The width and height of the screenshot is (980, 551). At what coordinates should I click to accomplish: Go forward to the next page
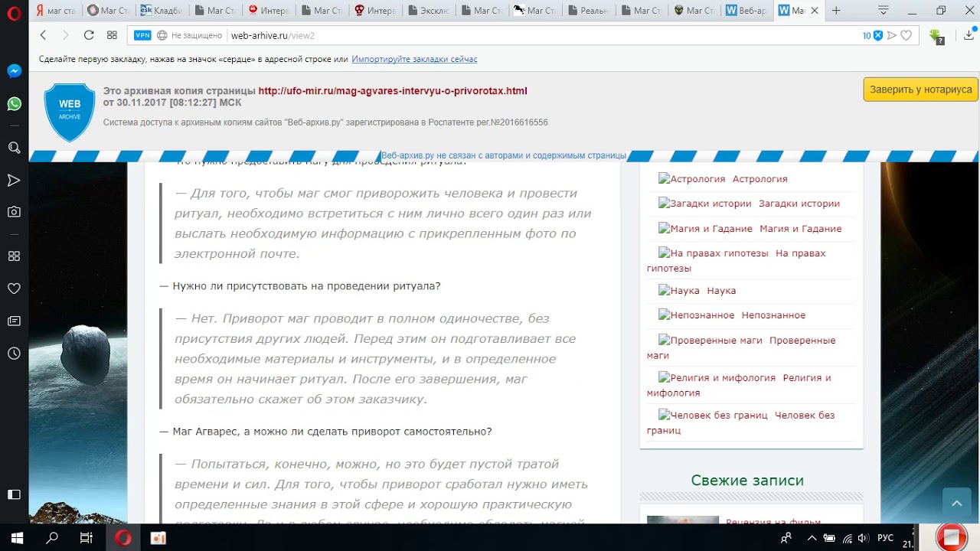pyautogui.click(x=65, y=35)
